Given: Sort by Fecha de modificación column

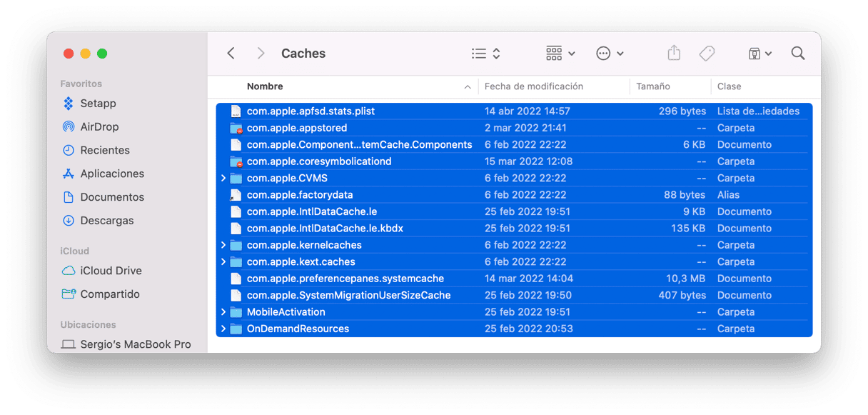Looking at the screenshot, I should coord(533,86).
